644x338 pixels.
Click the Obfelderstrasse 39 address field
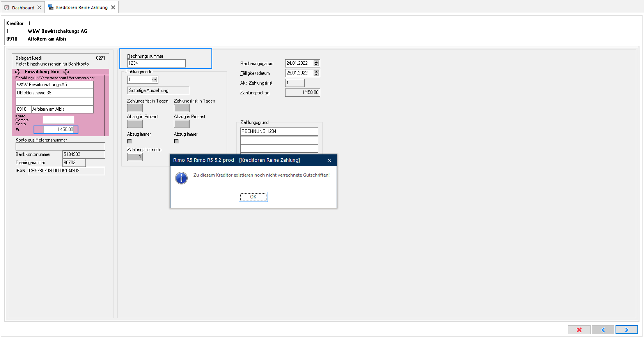[x=55, y=93]
